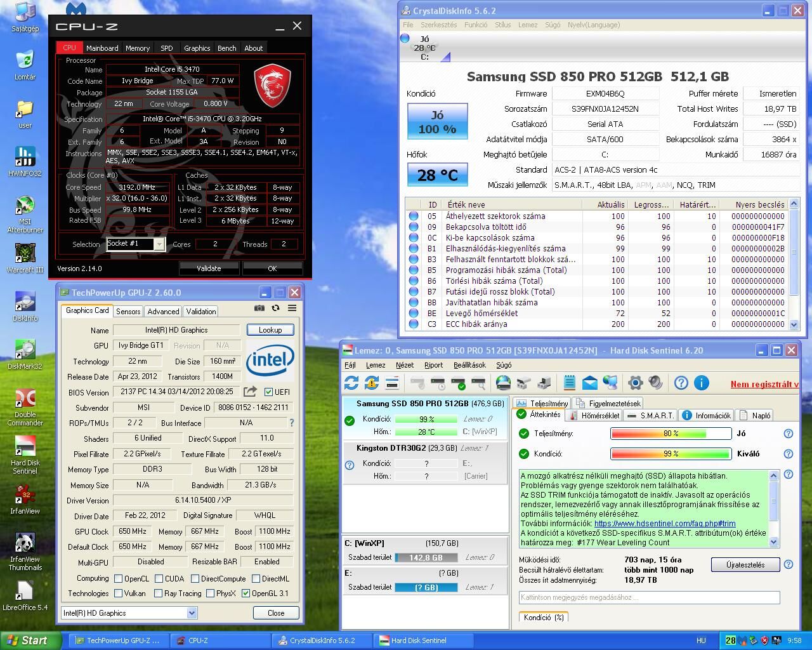Open settings gear icon in Hard Disk Sentinel
812x650 pixels.
point(635,383)
